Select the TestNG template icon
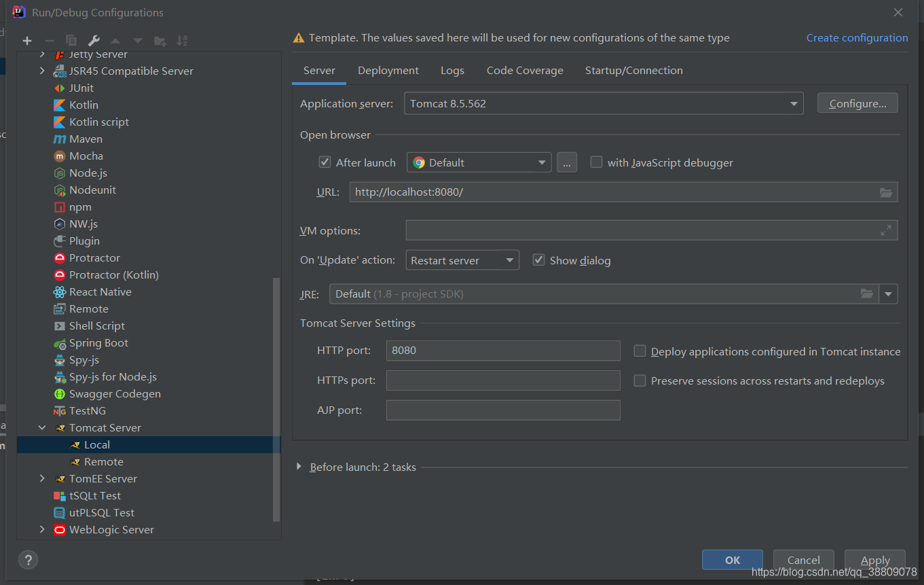 (59, 410)
